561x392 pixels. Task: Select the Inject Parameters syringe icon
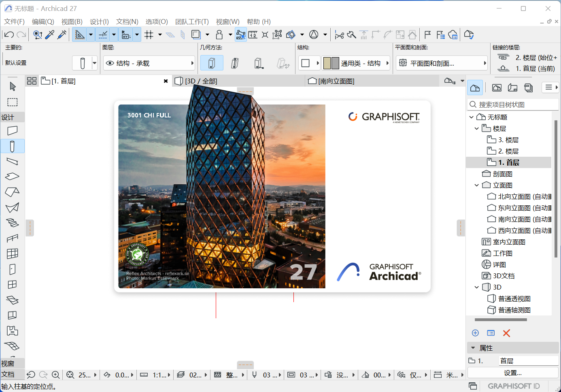coord(62,35)
